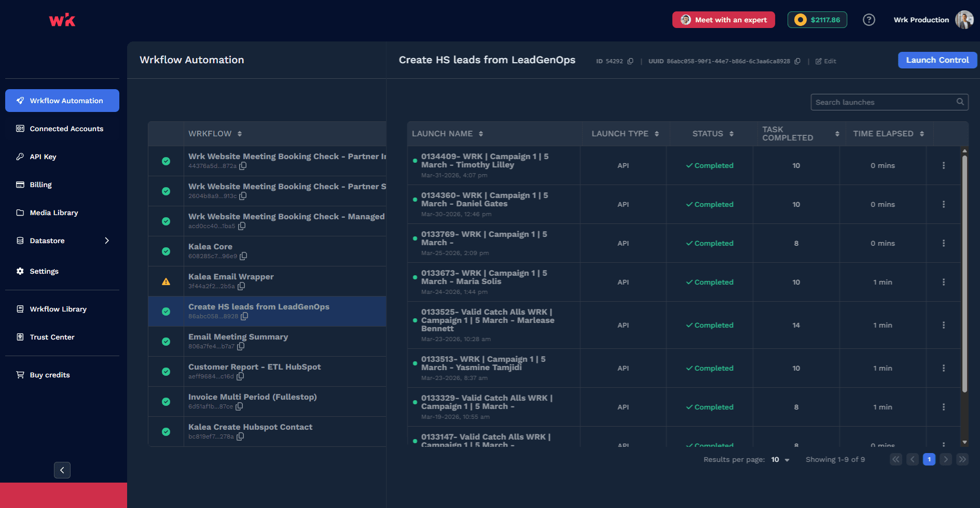980x508 pixels.
Task: Open options menu for Daniel Gates launch
Action: pos(943,204)
